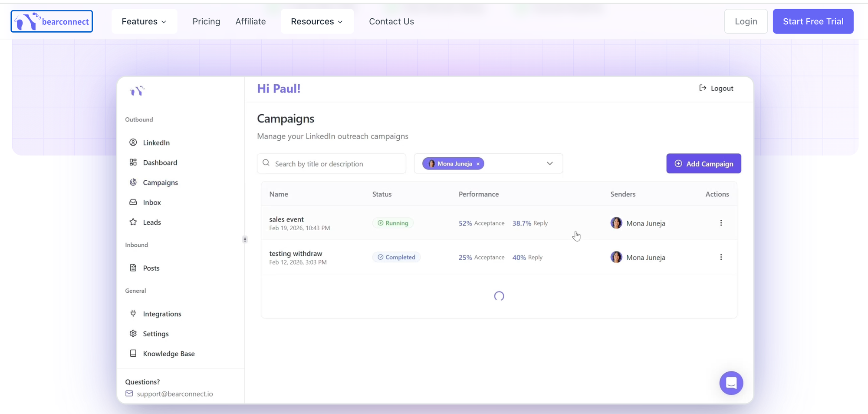This screenshot has height=414, width=868.
Task: Open actions menu for testing withdraw campaign
Action: (721, 257)
